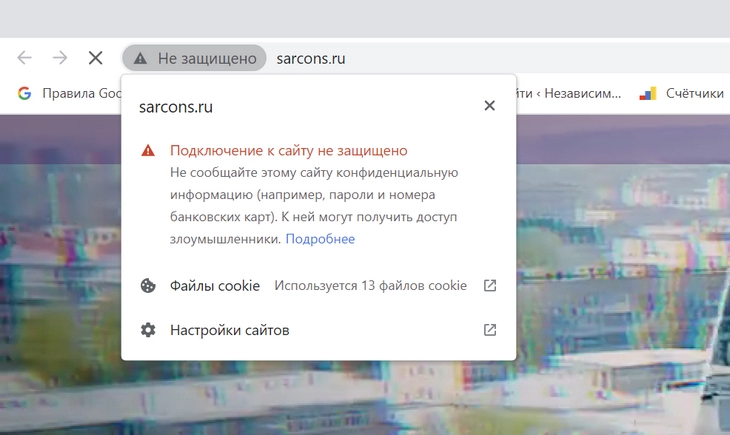Open the 'Счётчики' bookmark
The height and width of the screenshot is (435, 730).
click(x=682, y=93)
